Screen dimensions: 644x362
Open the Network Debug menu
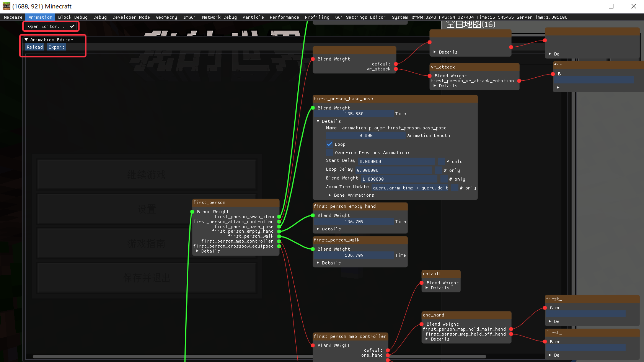pos(219,17)
